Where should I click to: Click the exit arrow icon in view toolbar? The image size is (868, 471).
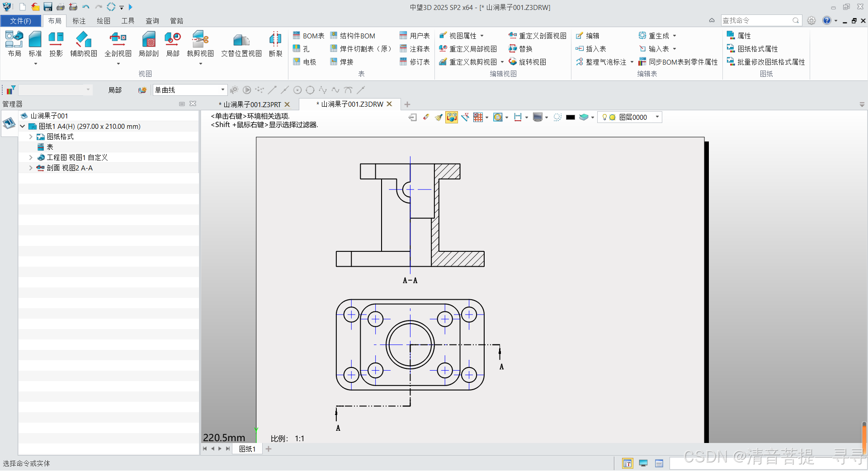(x=412, y=117)
